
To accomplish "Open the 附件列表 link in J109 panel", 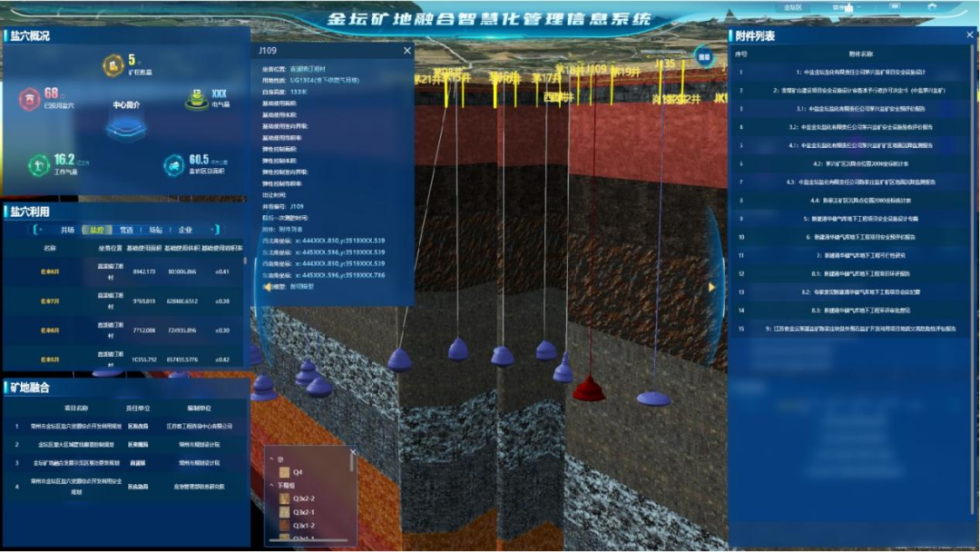I will coord(291,230).
